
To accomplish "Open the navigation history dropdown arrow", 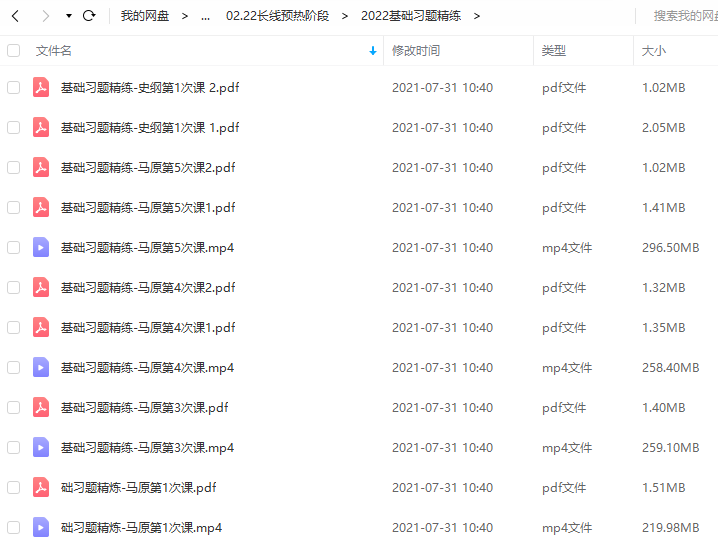I will click(x=69, y=16).
